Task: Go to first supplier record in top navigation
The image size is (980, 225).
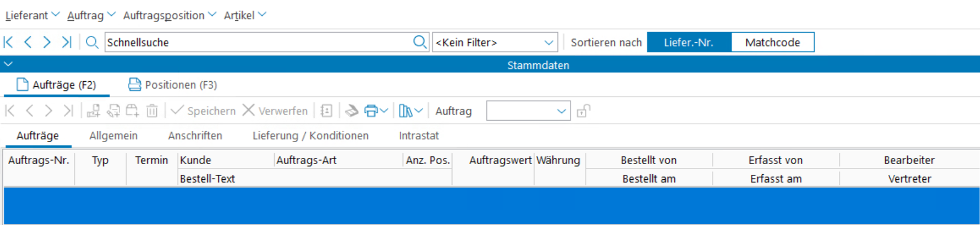Action: click(8, 42)
